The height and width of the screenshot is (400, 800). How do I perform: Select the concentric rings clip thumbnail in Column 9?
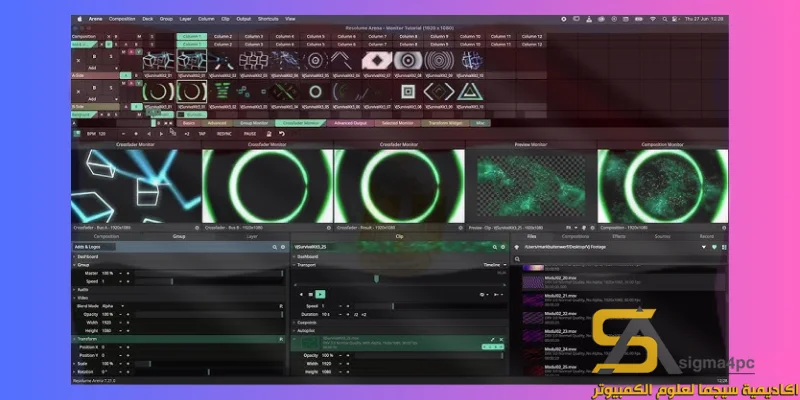pos(439,60)
